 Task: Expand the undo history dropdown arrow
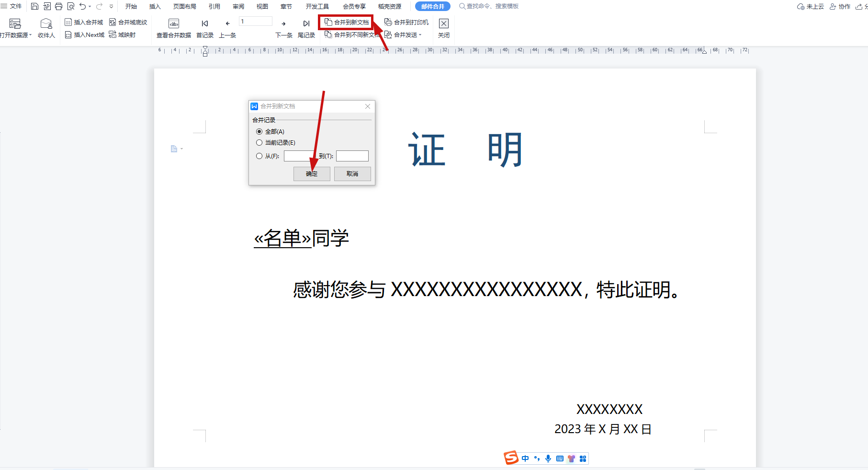[89, 6]
